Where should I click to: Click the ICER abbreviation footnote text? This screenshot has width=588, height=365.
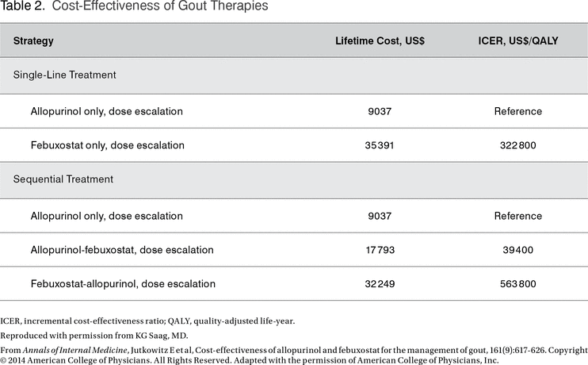click(x=147, y=321)
